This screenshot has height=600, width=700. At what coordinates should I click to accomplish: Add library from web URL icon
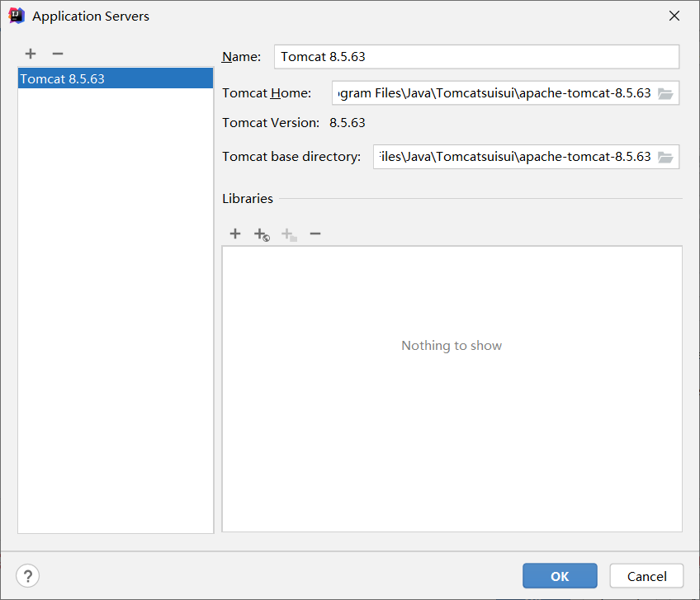262,234
